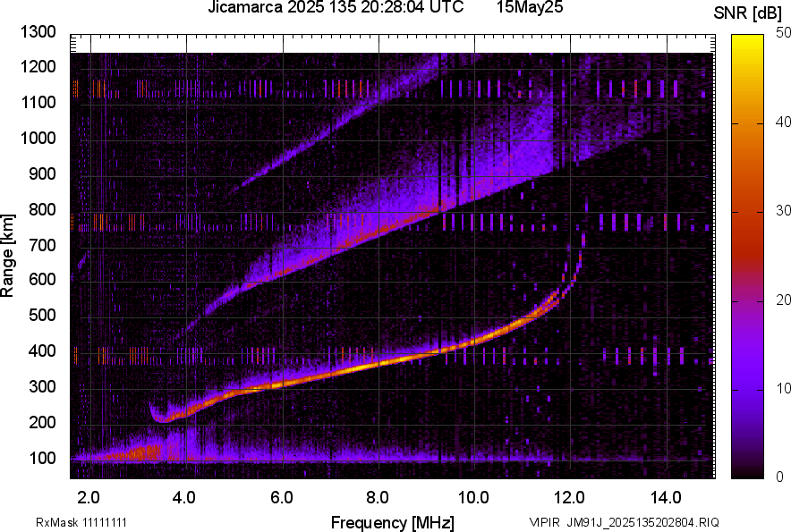The image size is (791, 532).
Task: Click the 1300 range tick label
Action: (x=38, y=32)
